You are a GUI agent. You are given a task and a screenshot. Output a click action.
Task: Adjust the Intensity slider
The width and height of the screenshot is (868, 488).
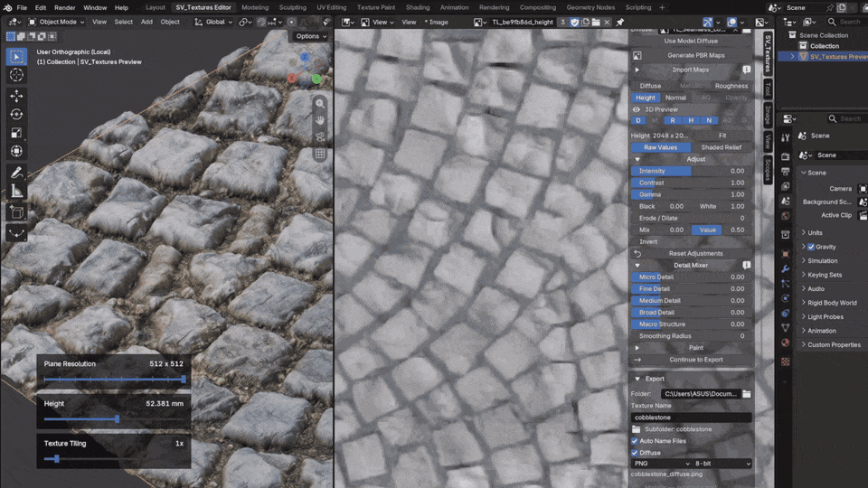pyautogui.click(x=692, y=171)
